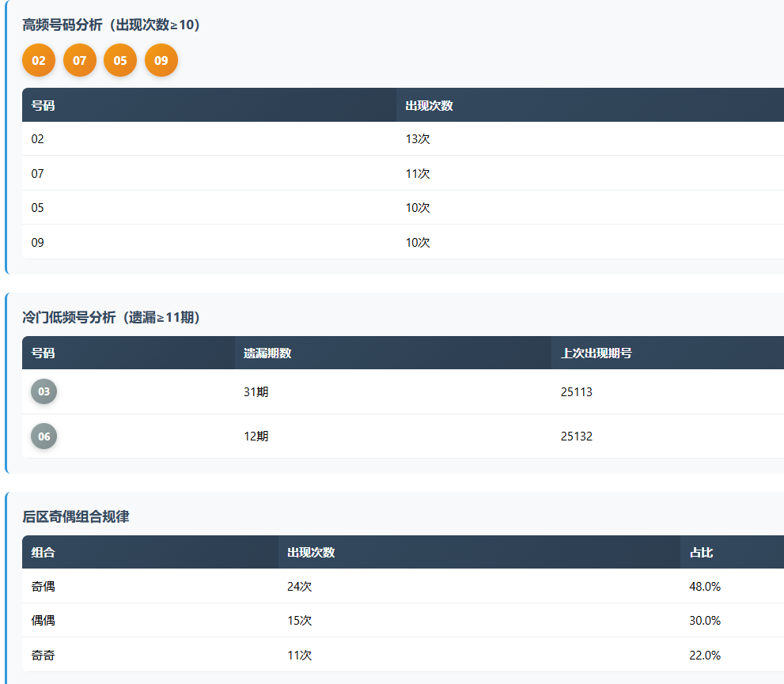The width and height of the screenshot is (784, 684).
Task: Select the gray 06 cold number ball
Action: 44,436
